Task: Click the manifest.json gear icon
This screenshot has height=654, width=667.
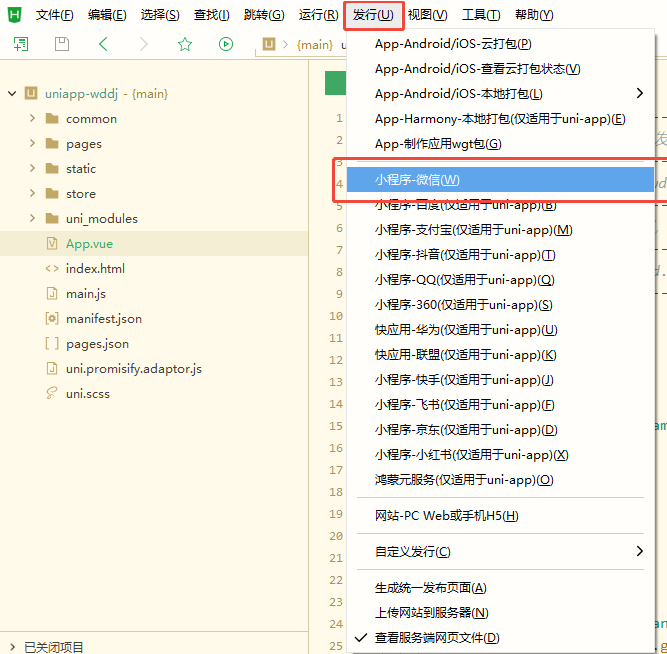Action: 52,318
